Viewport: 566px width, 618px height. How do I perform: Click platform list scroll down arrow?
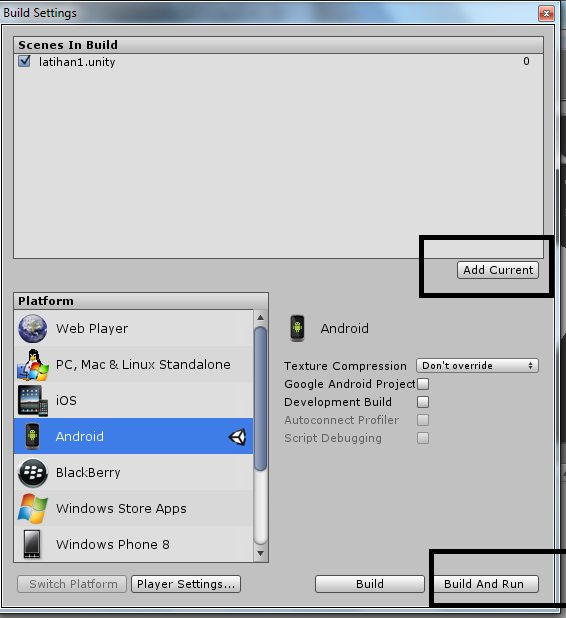[x=260, y=553]
